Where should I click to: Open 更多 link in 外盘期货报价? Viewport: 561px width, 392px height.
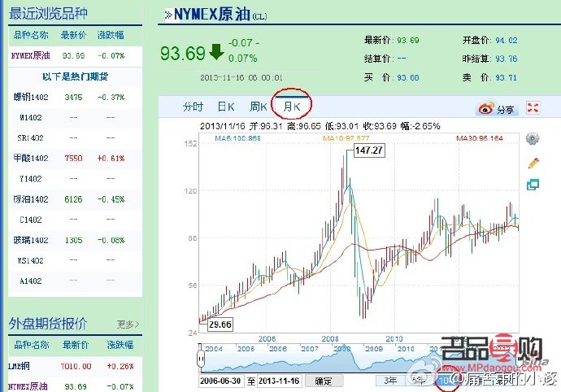tap(128, 324)
